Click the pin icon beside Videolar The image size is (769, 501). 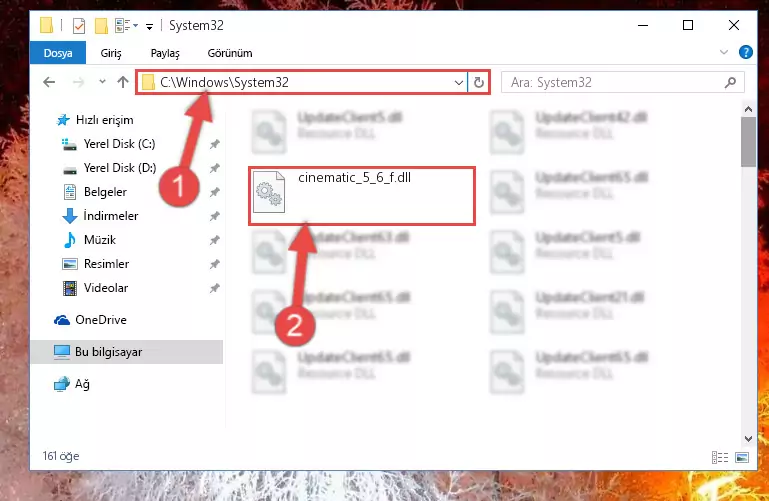click(214, 288)
